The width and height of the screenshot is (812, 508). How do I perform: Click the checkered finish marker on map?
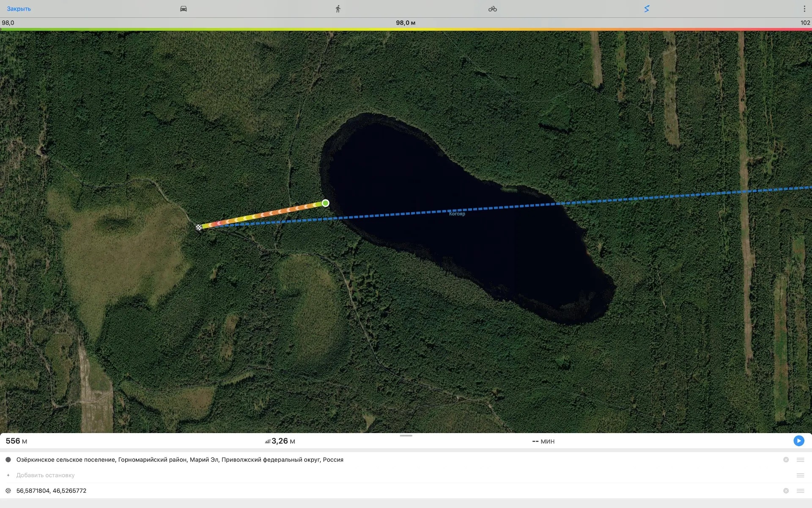(199, 227)
